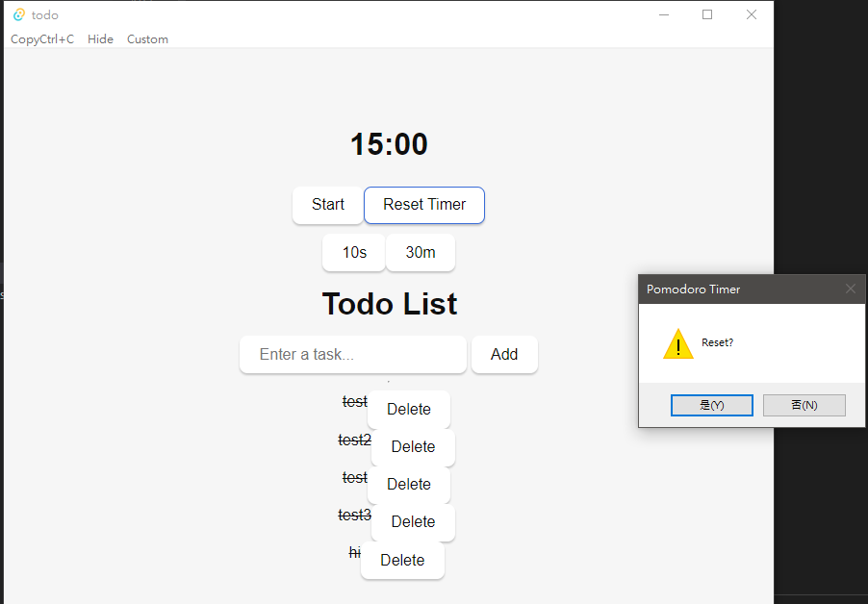Image resolution: width=868 pixels, height=604 pixels.
Task: Click the todo app logo icon
Action: tap(19, 15)
